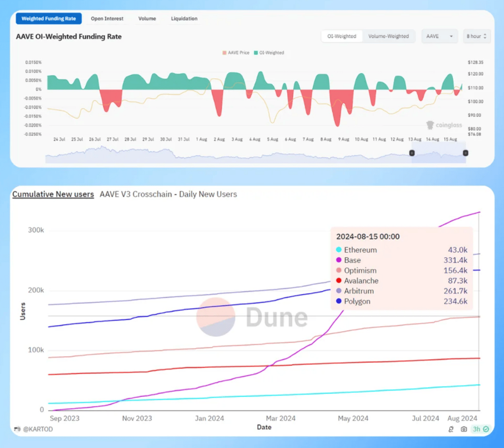Screen dimensions: 504x448
Task: Click the Base magenta dot in the tooltip
Action: click(x=339, y=260)
